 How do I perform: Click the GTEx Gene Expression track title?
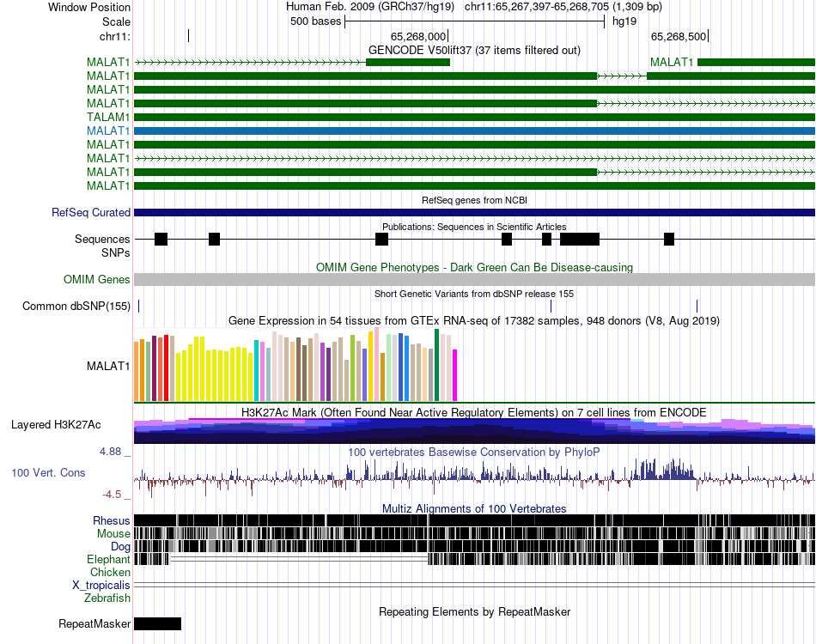pyautogui.click(x=474, y=320)
